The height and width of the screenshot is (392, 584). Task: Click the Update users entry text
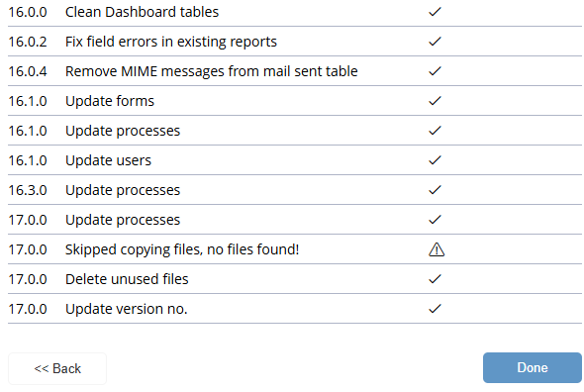108,160
